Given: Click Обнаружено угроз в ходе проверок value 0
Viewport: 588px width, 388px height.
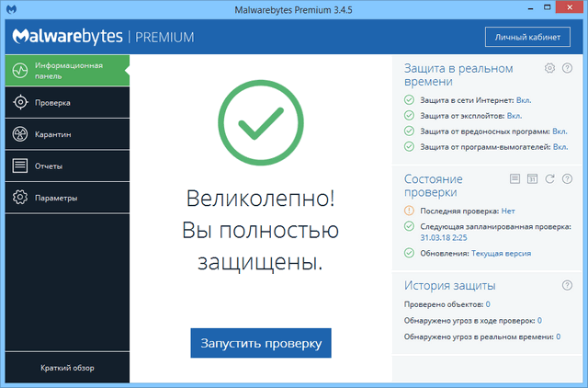Looking at the screenshot, I should 539,321.
